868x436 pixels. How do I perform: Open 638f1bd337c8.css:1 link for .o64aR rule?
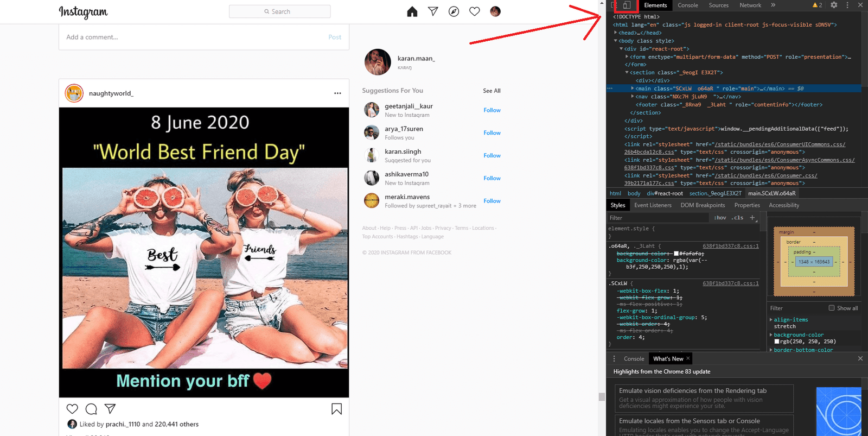(x=731, y=246)
